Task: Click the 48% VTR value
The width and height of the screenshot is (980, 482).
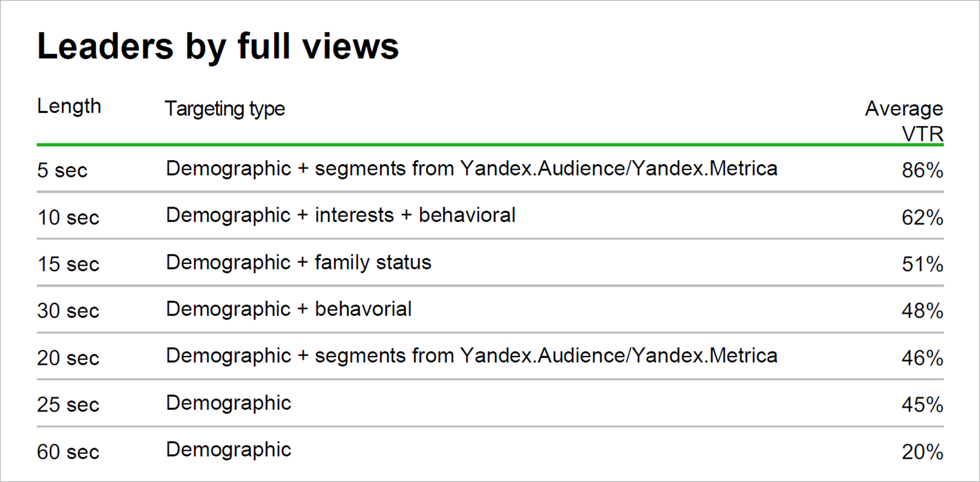Action: [922, 311]
